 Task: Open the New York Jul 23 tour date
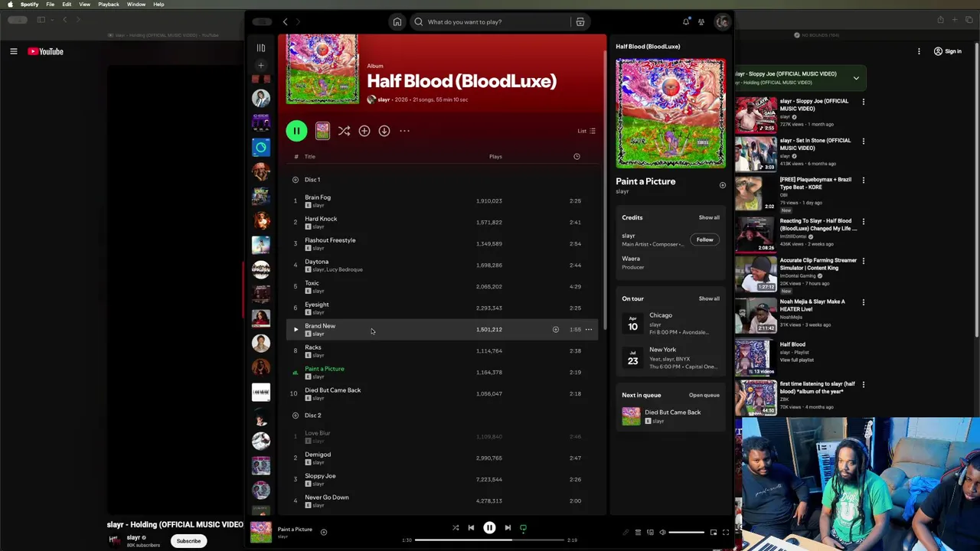[x=671, y=357]
